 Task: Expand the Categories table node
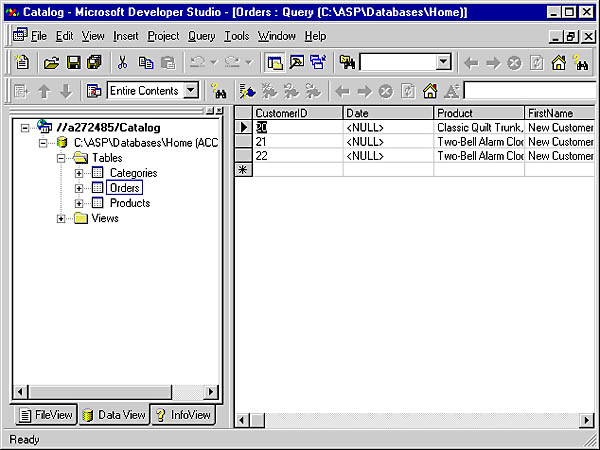79,173
